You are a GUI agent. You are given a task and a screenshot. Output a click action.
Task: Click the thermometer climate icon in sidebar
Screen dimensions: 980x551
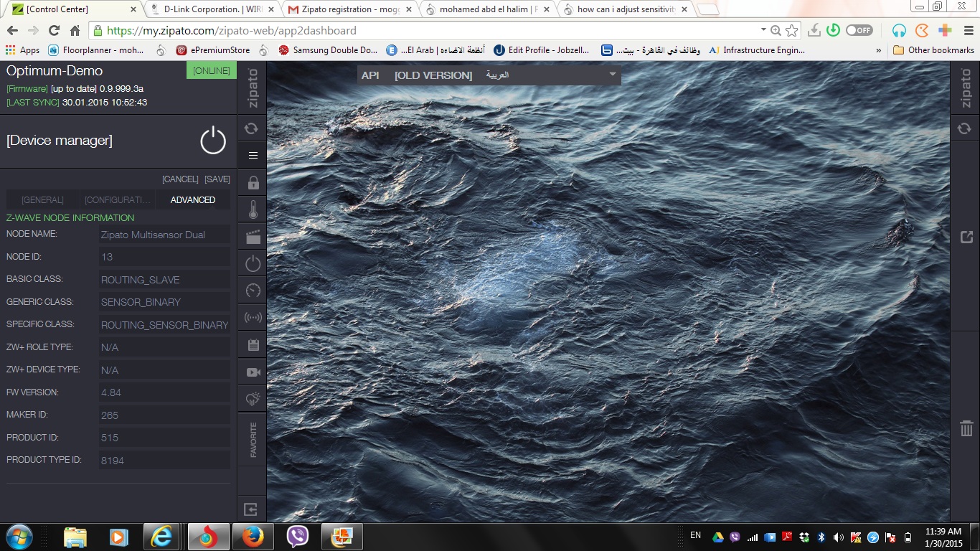click(x=252, y=209)
